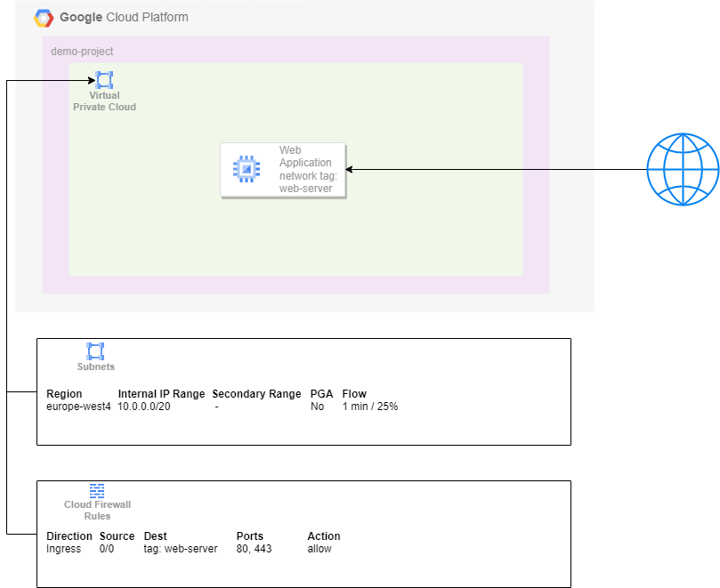Click the 'No' PGA value
The width and height of the screenshot is (720, 588).
pyautogui.click(x=318, y=407)
